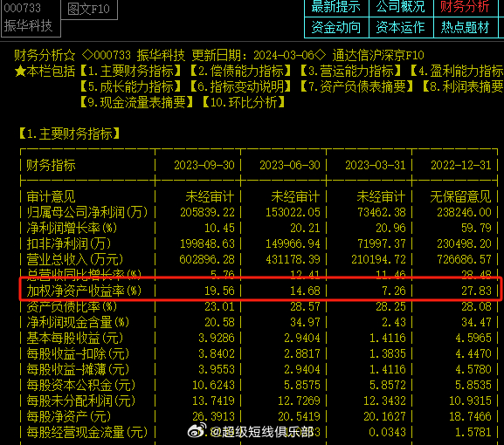Click the 238246.00 value

tap(464, 213)
